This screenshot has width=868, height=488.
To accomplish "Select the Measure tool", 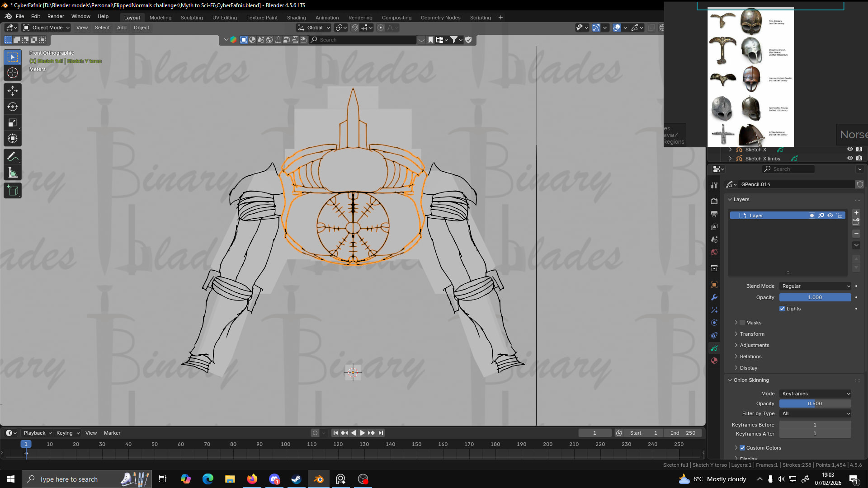I will click(13, 173).
